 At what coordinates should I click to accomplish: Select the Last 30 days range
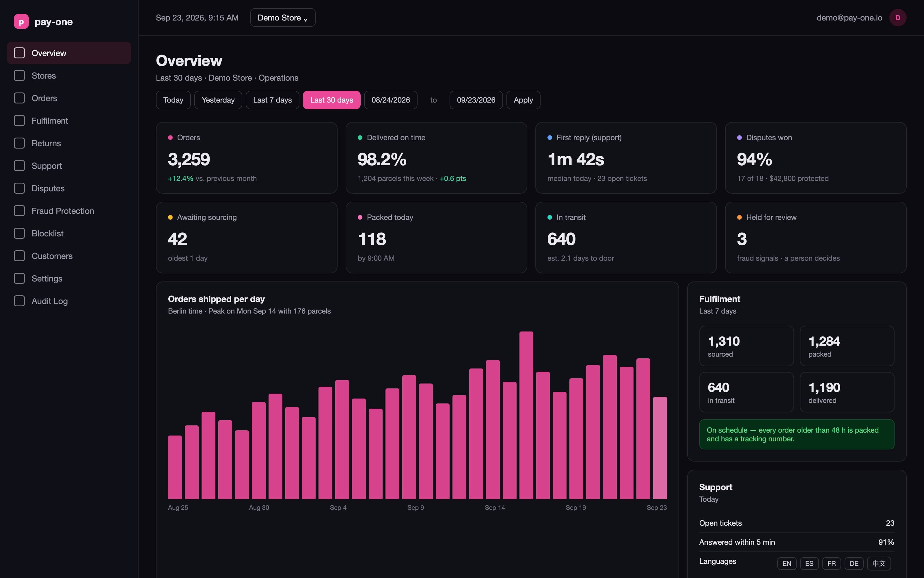click(331, 100)
